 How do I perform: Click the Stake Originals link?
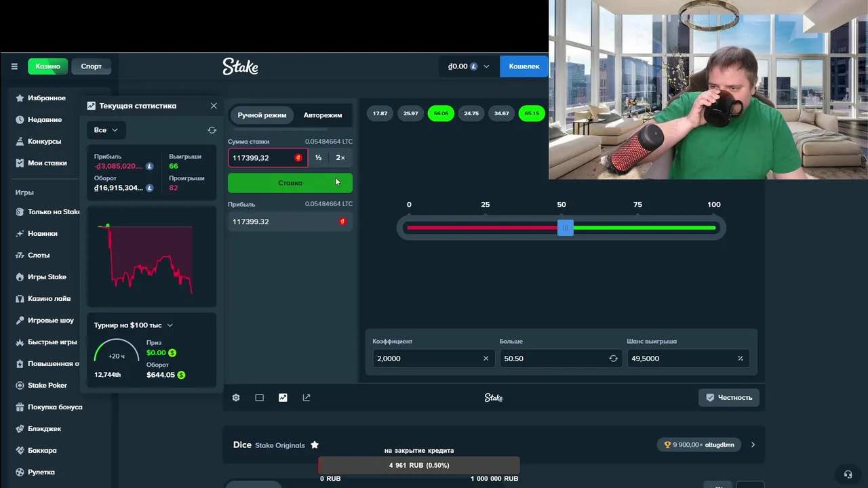280,445
